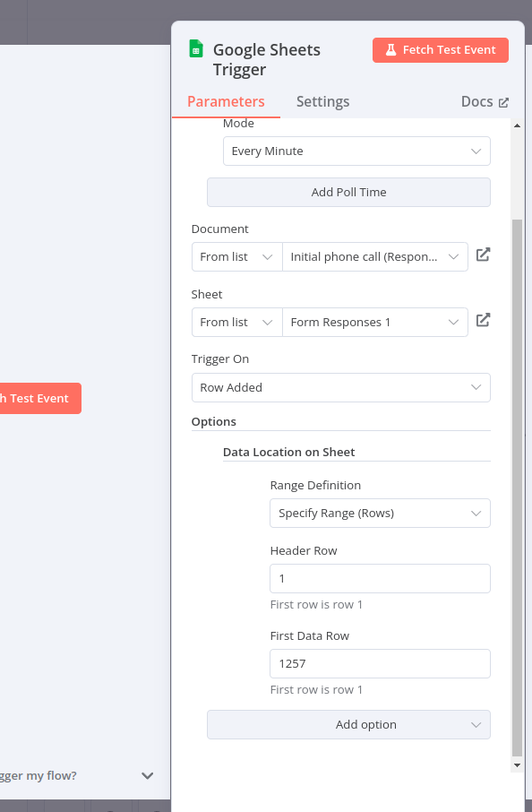Click the Google Sheets node icon
This screenshot has width=532, height=812.
pos(196,49)
